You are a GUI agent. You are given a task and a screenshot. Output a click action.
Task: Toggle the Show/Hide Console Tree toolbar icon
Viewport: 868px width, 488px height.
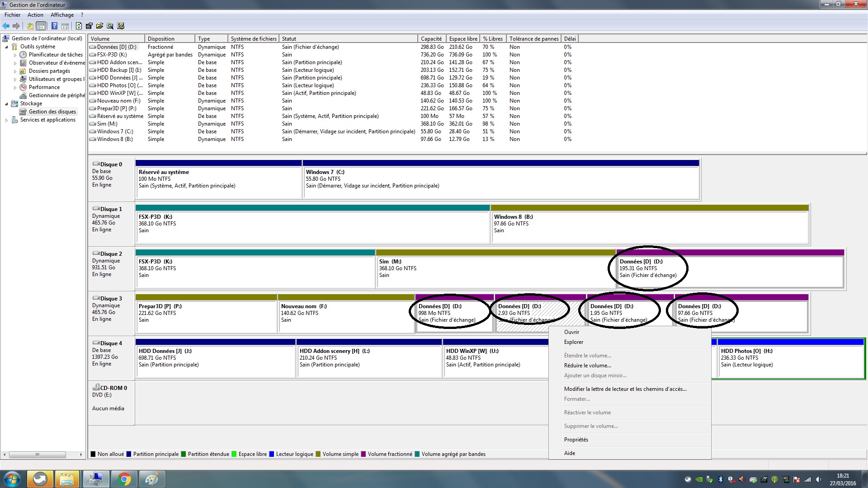[41, 26]
